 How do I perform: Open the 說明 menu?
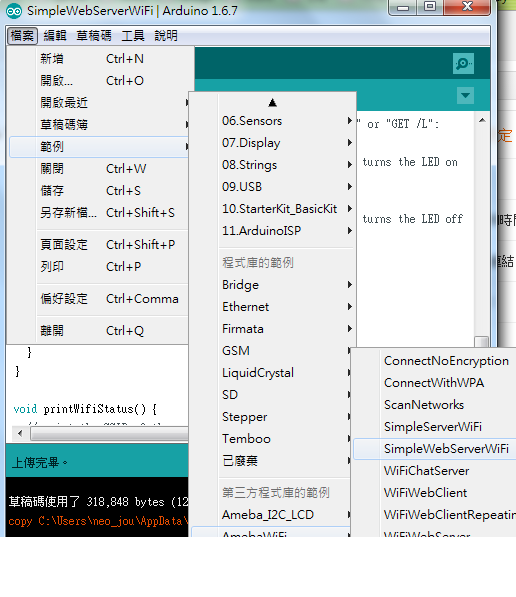point(166,36)
